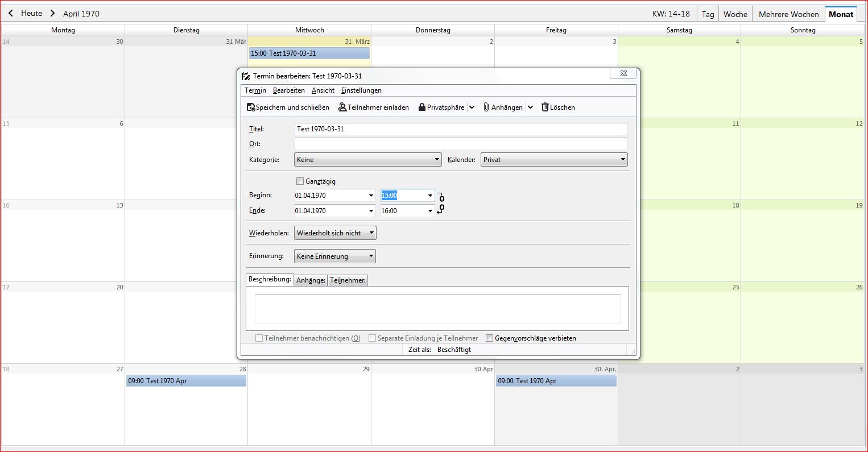Viewport: 868px width, 452px height.
Task: Open the Kalender dropdown showing Privat
Action: 554,160
